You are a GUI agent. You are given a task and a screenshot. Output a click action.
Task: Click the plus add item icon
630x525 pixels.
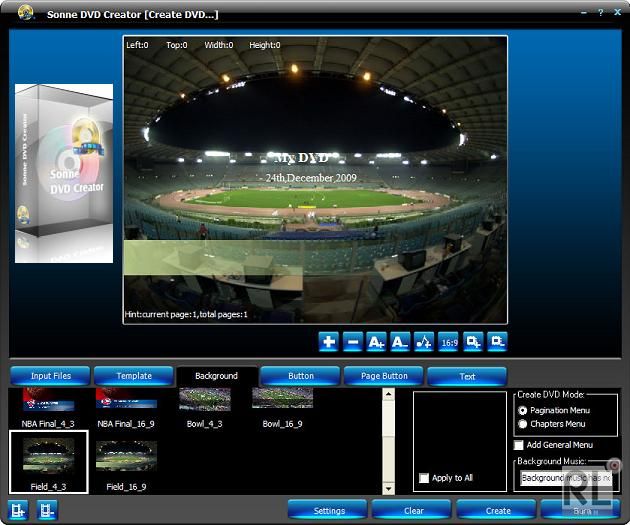pyautogui.click(x=328, y=342)
